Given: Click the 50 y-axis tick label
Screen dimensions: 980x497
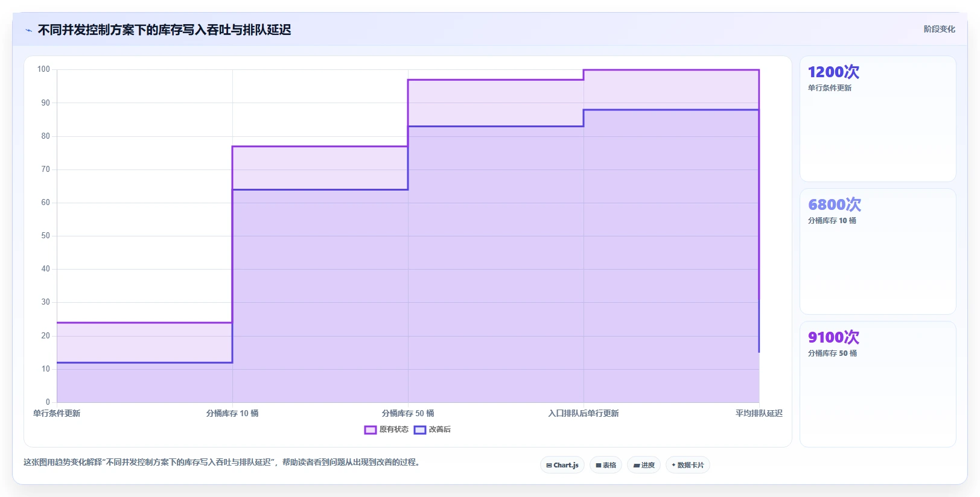Looking at the screenshot, I should point(46,236).
